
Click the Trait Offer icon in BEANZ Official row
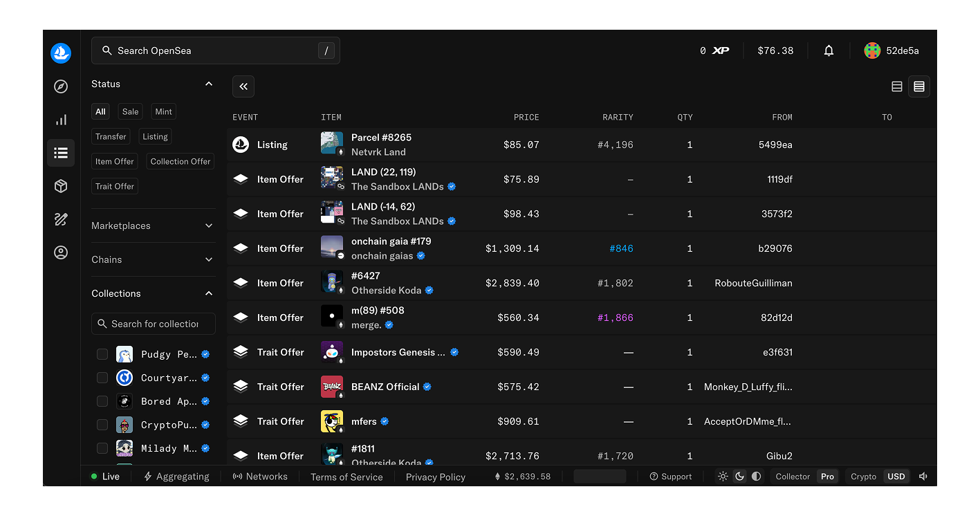click(241, 387)
